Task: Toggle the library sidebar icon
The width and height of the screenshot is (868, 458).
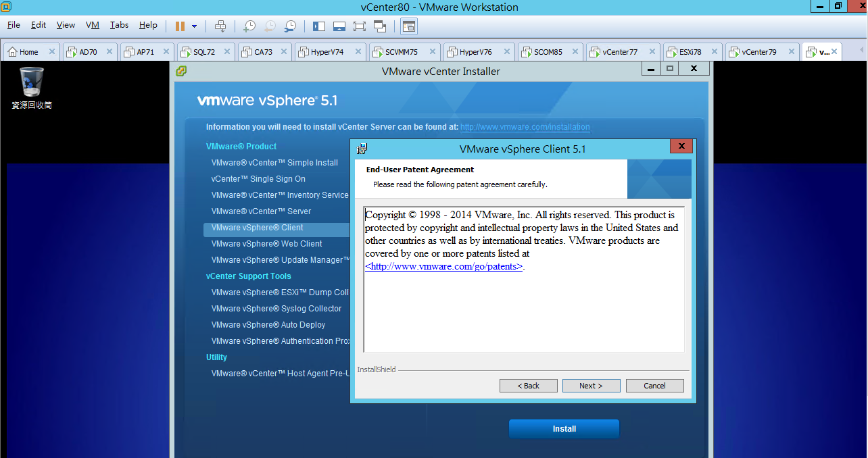Action: [x=319, y=26]
